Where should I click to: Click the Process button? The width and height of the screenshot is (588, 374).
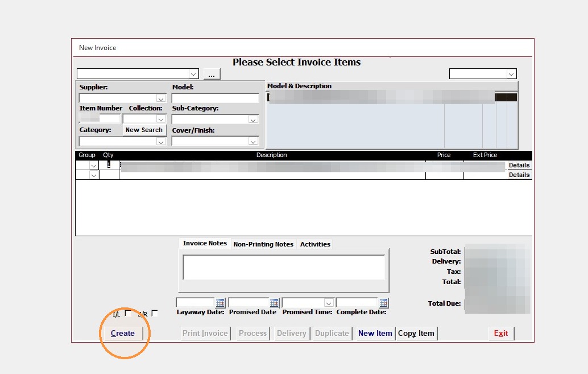[252, 333]
